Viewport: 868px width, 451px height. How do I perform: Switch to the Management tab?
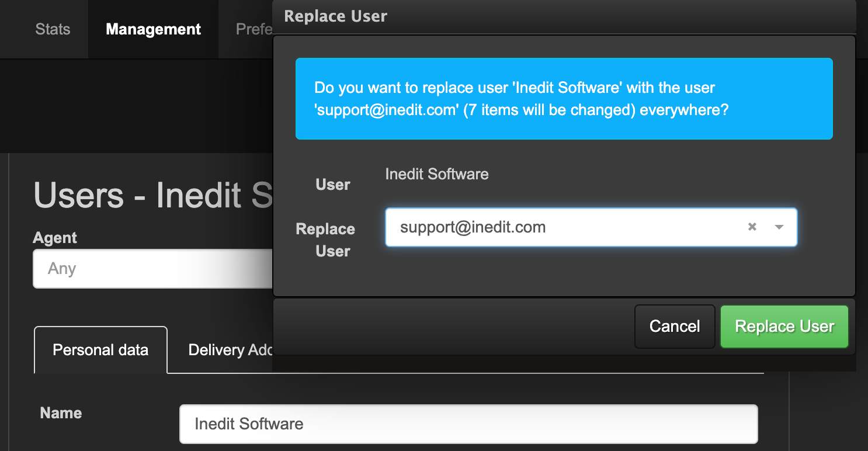coord(154,29)
